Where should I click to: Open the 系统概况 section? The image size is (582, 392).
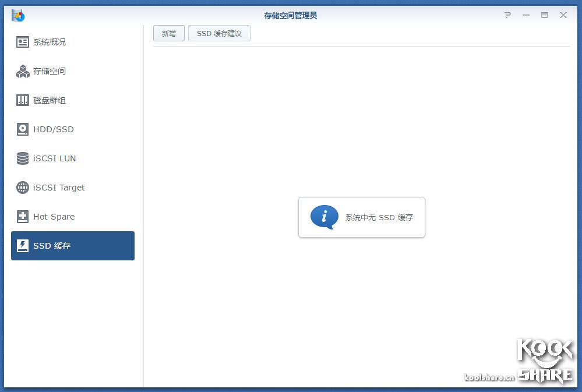click(73, 42)
